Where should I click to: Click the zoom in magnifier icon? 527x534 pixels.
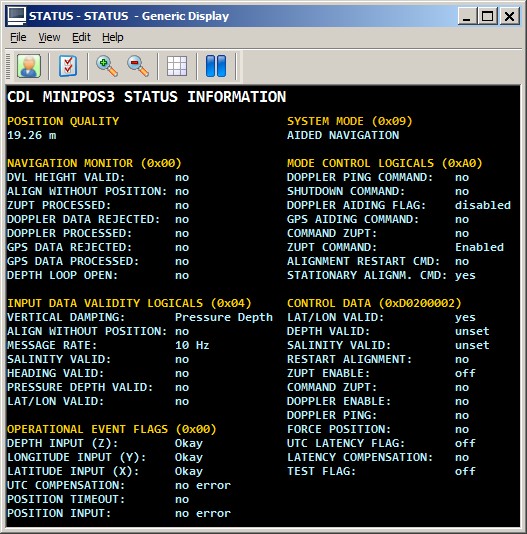[x=107, y=66]
